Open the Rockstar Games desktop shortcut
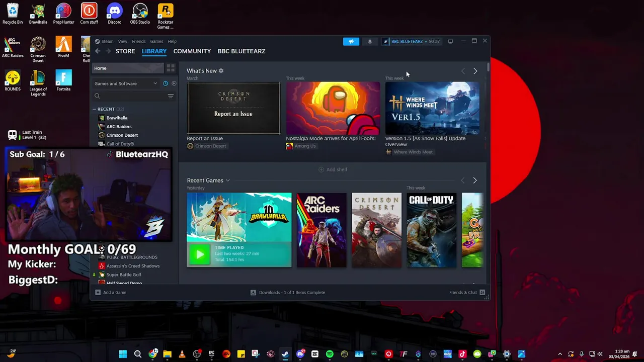Screen dimensions: 644x362 click(165, 16)
